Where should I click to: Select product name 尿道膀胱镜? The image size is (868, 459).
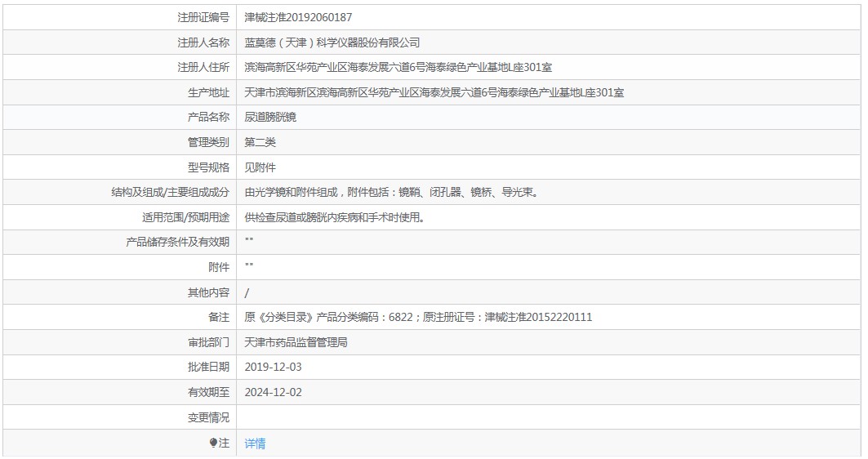[271, 118]
